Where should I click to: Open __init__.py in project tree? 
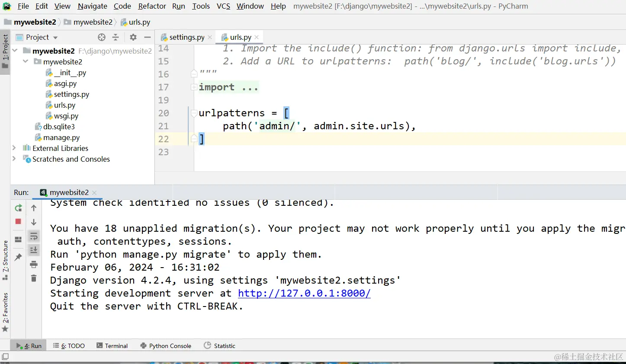coord(66,73)
